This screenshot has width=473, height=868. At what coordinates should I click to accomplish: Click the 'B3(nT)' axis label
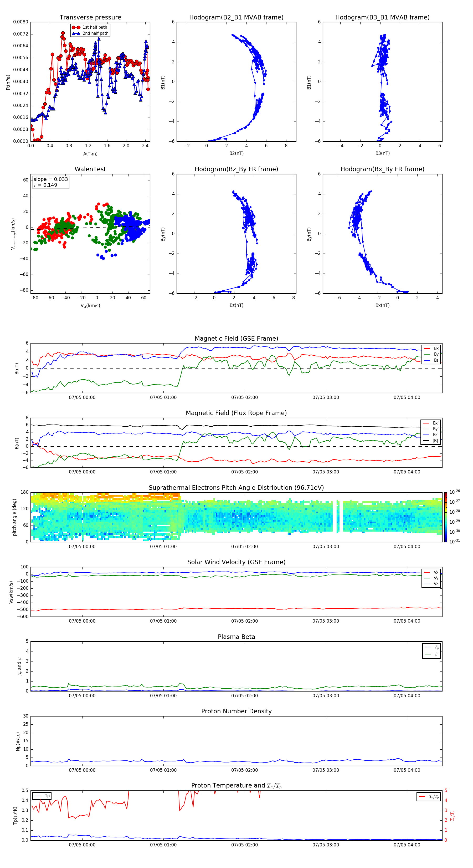[382, 153]
